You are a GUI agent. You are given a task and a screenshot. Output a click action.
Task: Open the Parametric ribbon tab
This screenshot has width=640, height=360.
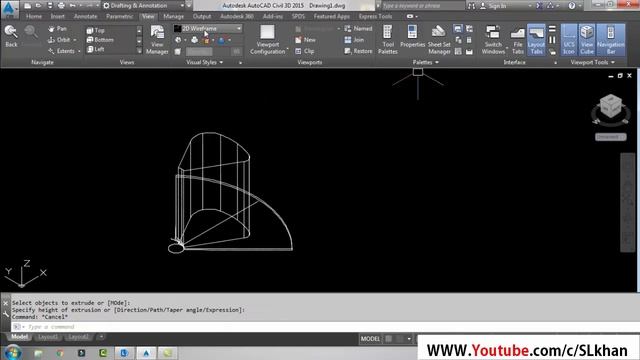(119, 16)
